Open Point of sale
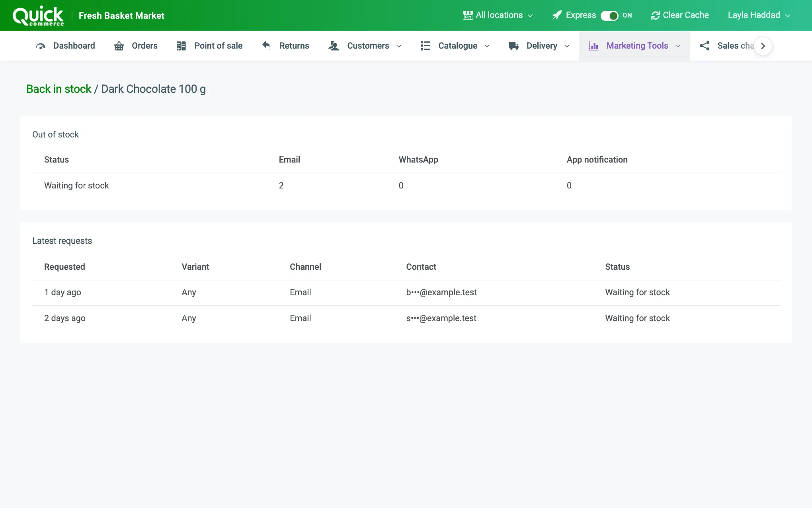Viewport: 812px width, 508px height. [x=209, y=46]
